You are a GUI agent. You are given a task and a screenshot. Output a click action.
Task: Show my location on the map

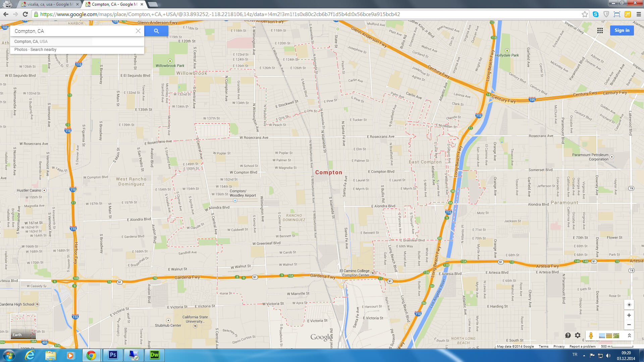pos(629,305)
